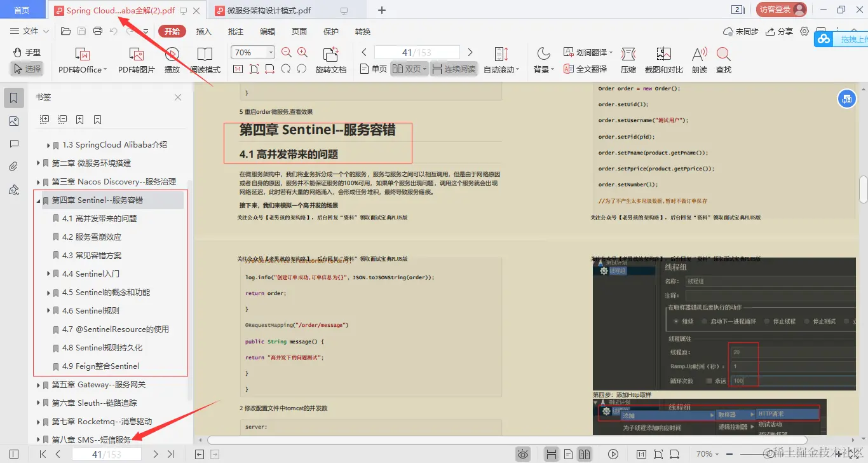Collapse the 第四章 Sentinel--服务容错 bookmark chapter
Image resolution: width=868 pixels, height=463 pixels.
39,200
